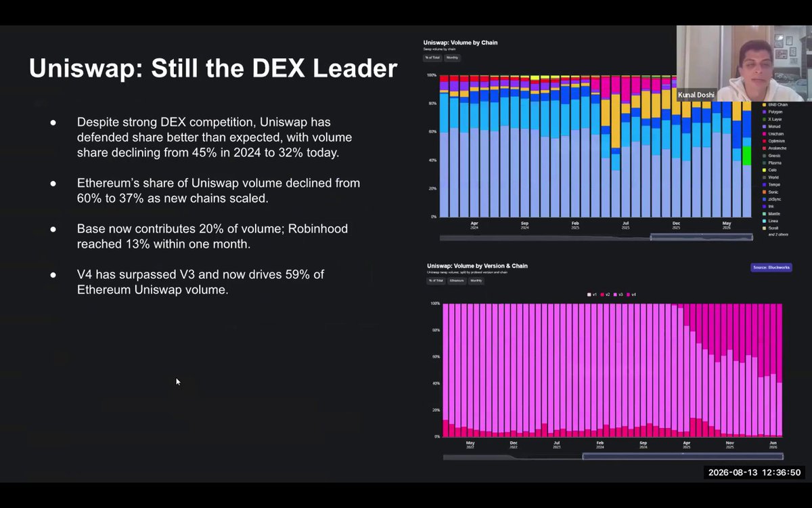
Task: Toggle the v4 series in the legend
Action: tap(631, 295)
